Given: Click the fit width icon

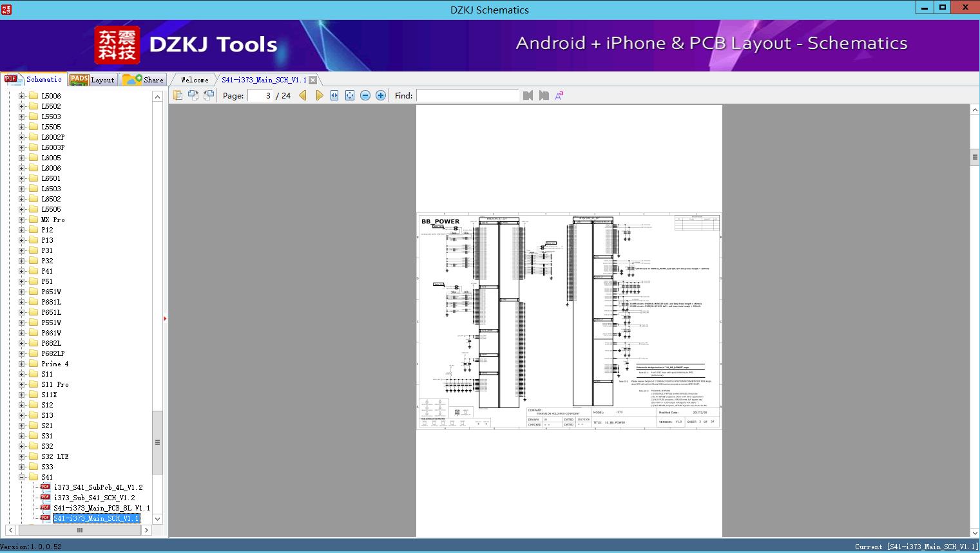Looking at the screenshot, I should click(x=334, y=95).
